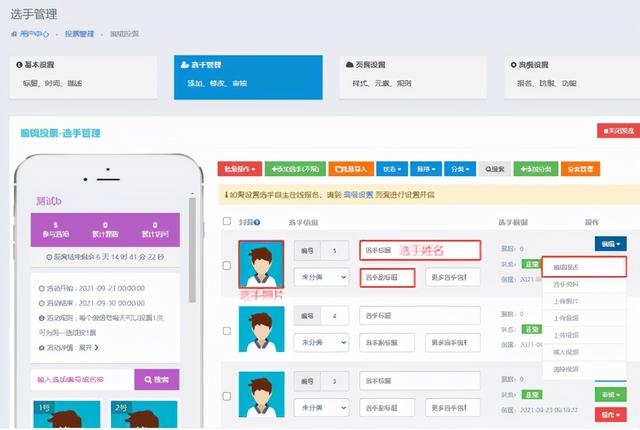640x430 pixels.
Task: Click the search input in phone preview
Action: [82, 380]
